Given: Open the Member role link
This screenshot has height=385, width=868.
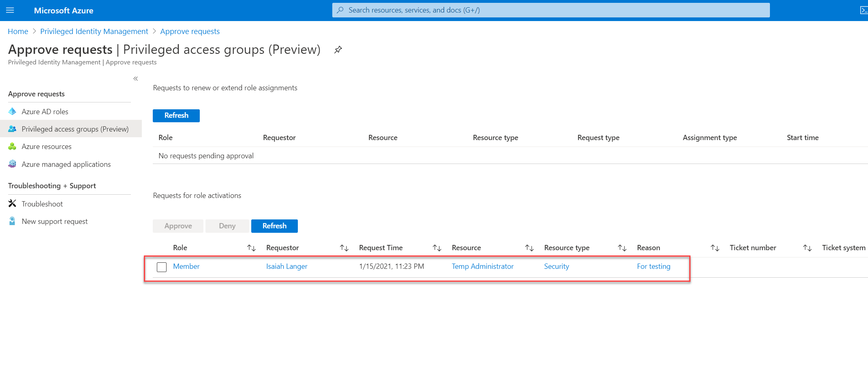Looking at the screenshot, I should click(x=186, y=266).
